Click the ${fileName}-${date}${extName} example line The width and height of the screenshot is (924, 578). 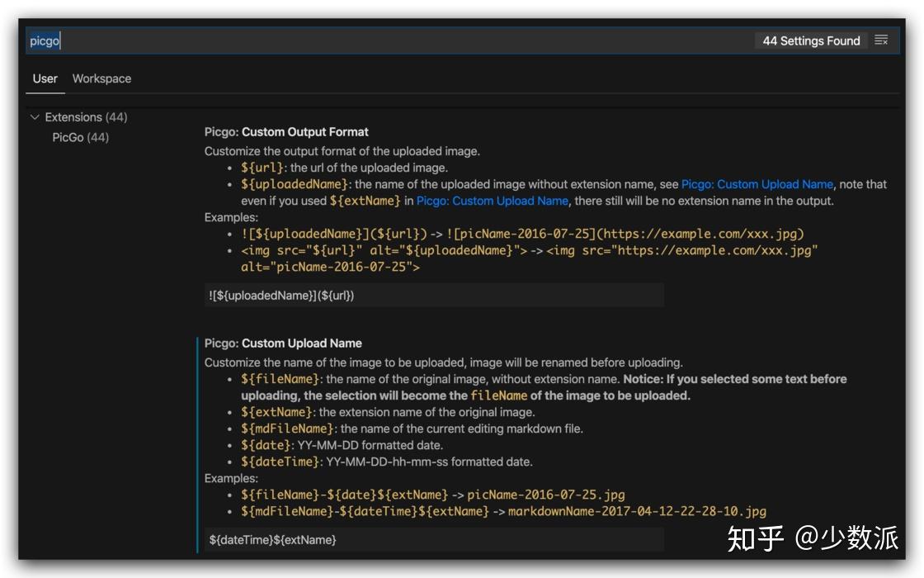point(432,495)
